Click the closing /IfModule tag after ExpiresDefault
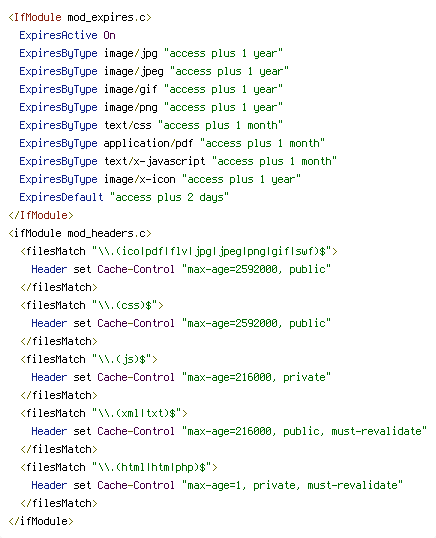Viewport: 436px width, 538px height. coord(41,215)
